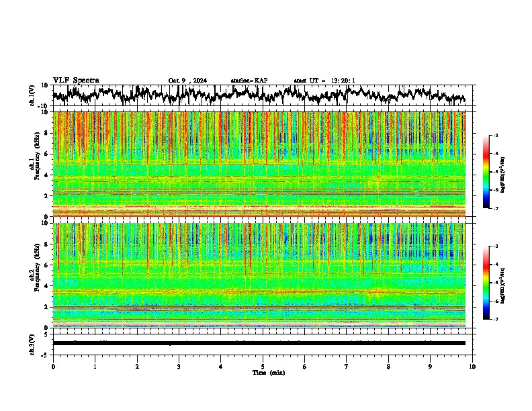The height and width of the screenshot is (411, 532).
Task: Select the ch.2 spectrogram panel
Action: click(x=259, y=275)
